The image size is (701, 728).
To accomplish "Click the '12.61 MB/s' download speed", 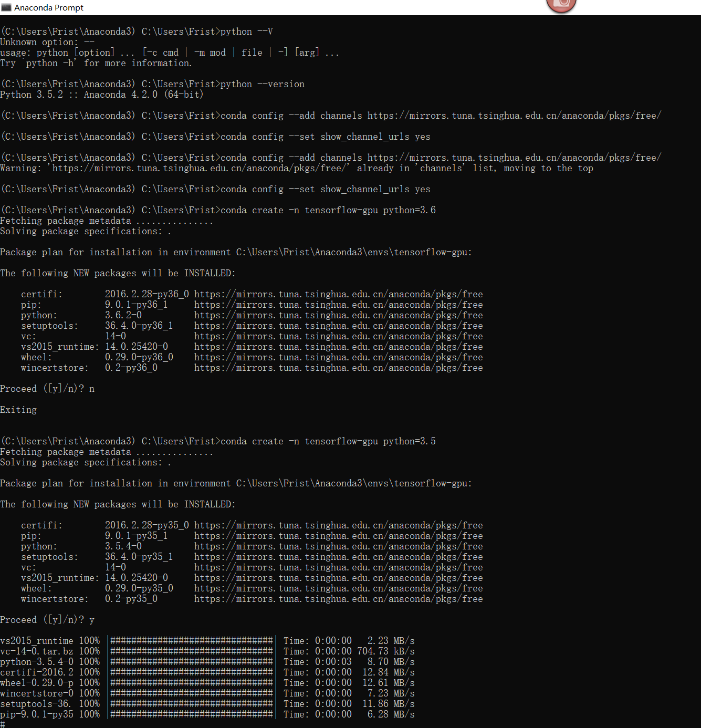I will coord(389,683).
